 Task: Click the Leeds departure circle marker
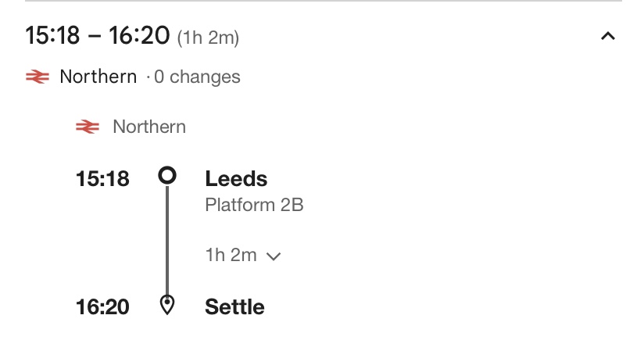coord(166,175)
